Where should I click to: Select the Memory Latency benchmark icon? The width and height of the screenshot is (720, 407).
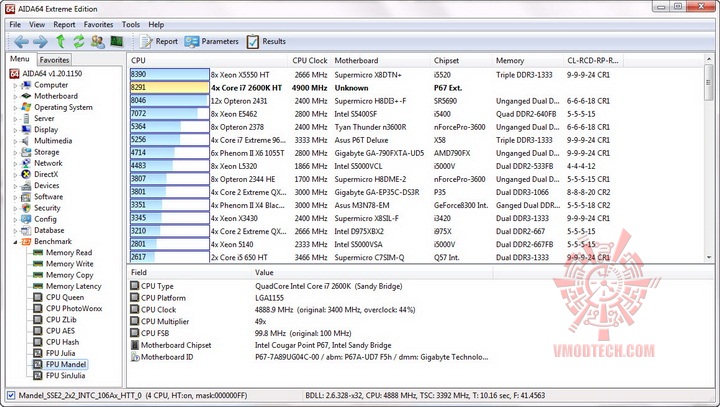coord(38,286)
